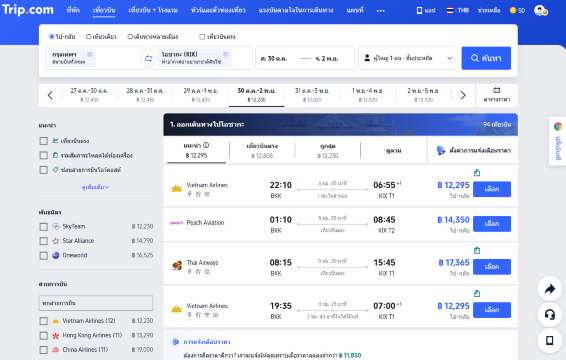566x360 pixels.
Task: Click the airline name search input
Action: coord(96,303)
